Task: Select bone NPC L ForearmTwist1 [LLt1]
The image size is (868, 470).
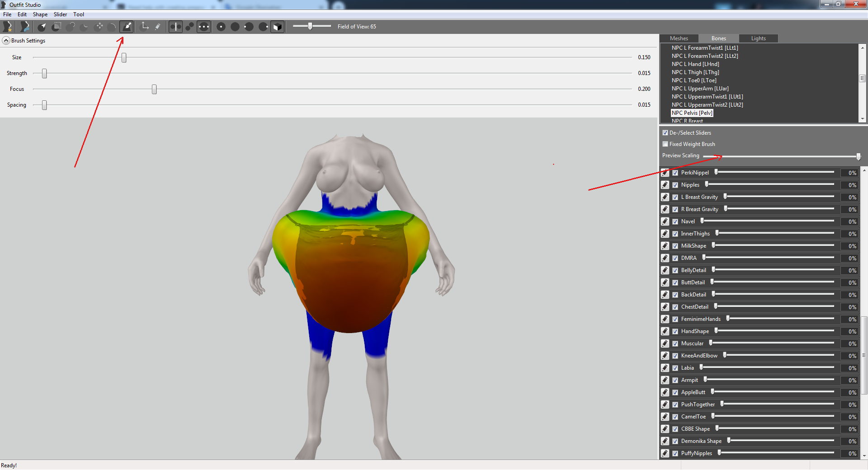Action: click(705, 48)
